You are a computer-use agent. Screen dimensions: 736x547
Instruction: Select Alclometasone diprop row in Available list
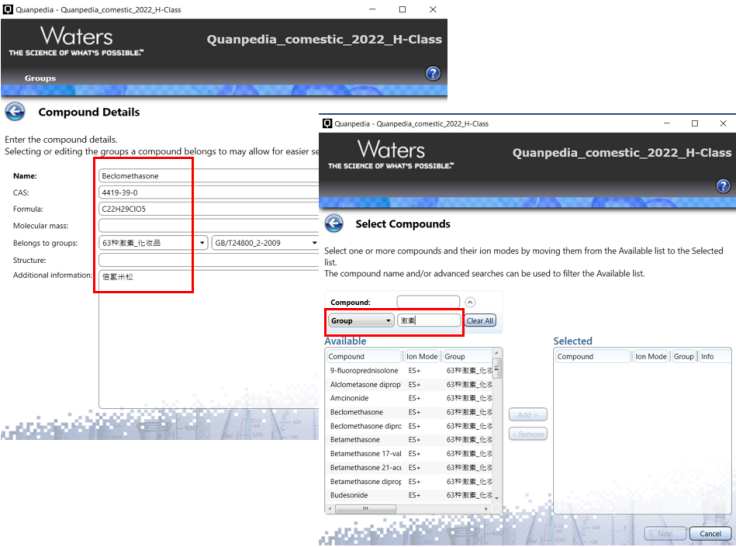[x=410, y=385]
